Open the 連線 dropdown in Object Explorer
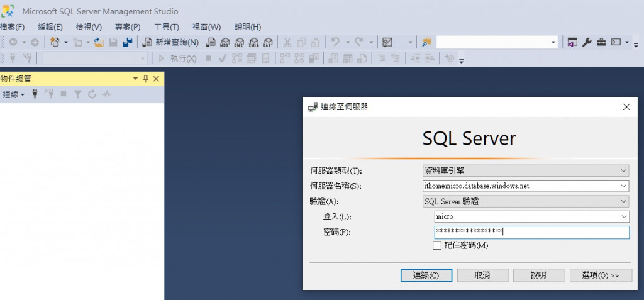The height and width of the screenshot is (300, 644). 14,94
